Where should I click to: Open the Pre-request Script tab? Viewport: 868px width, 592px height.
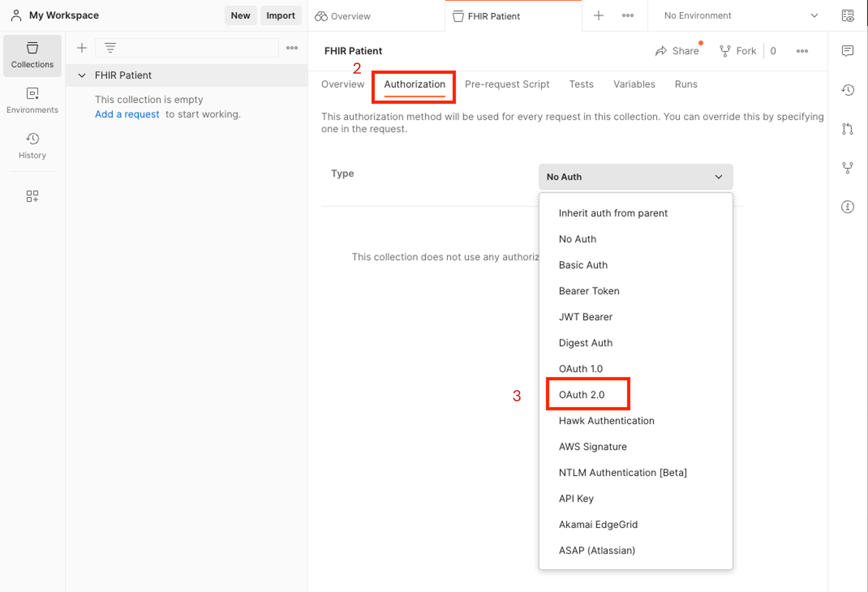(507, 84)
